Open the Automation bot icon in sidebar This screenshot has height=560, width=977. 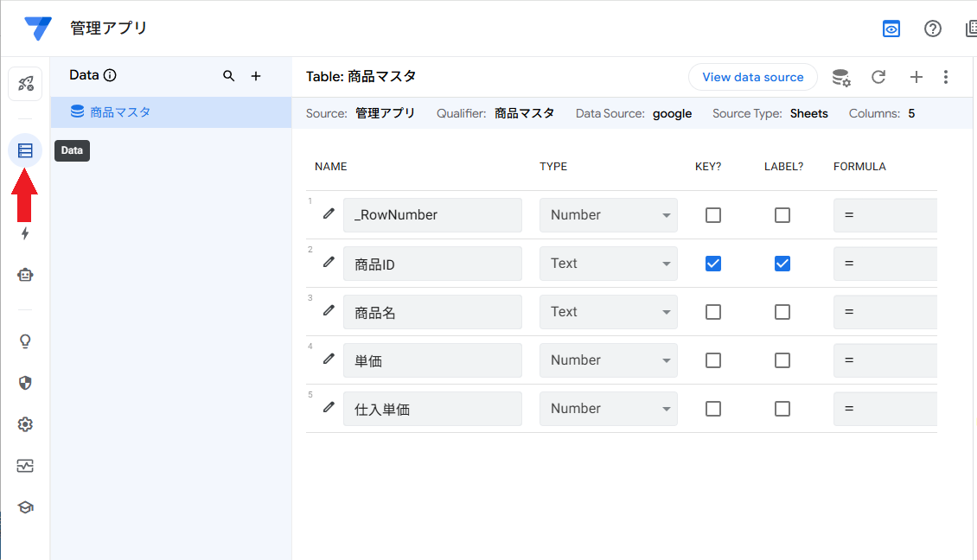25,275
